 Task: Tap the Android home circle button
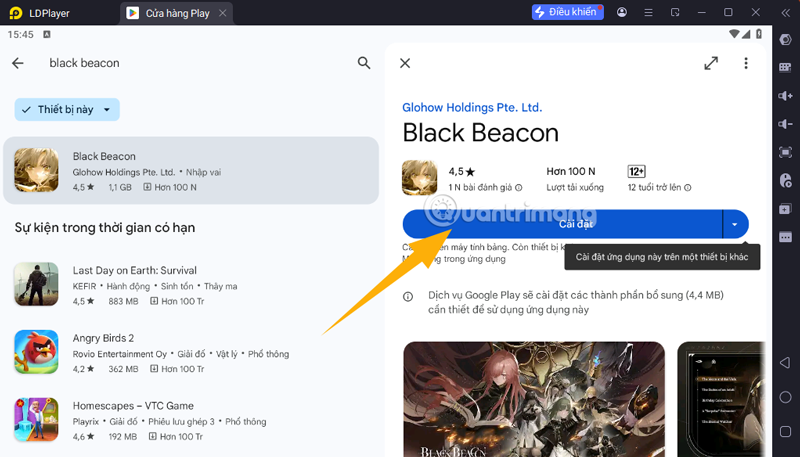[786, 397]
